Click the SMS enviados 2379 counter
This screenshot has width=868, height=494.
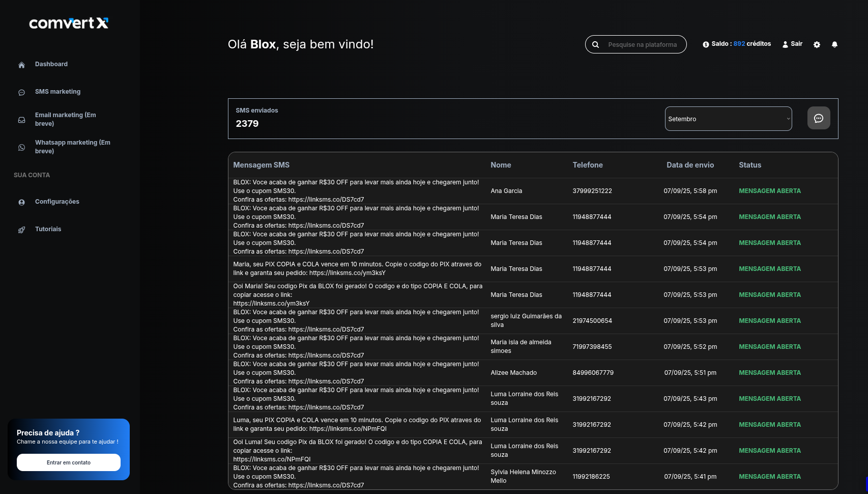pos(256,118)
